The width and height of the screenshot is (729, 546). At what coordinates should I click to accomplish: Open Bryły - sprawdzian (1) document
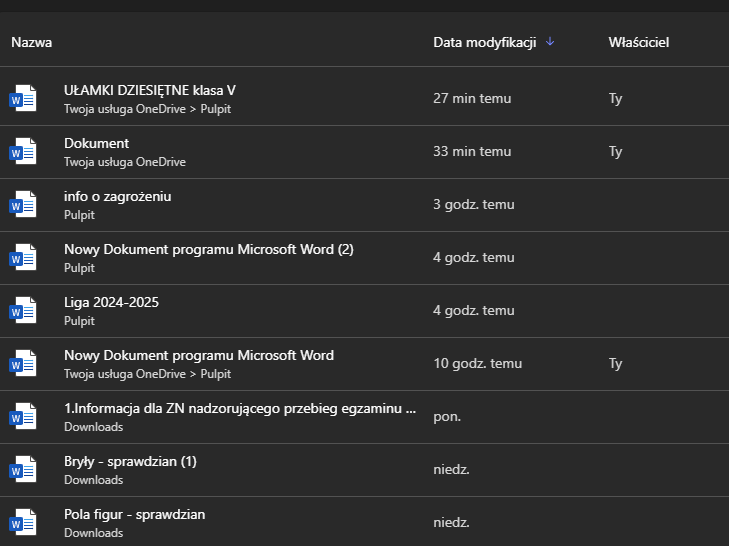click(130, 462)
